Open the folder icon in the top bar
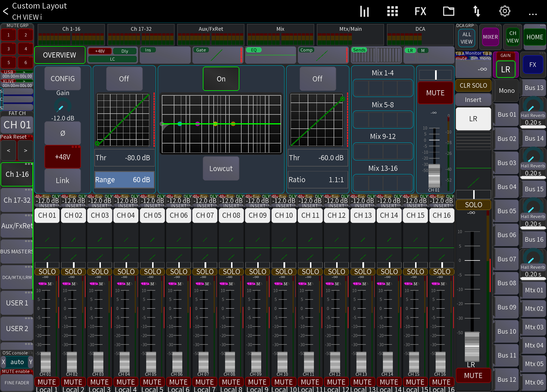This screenshot has height=392, width=547. 448,11
